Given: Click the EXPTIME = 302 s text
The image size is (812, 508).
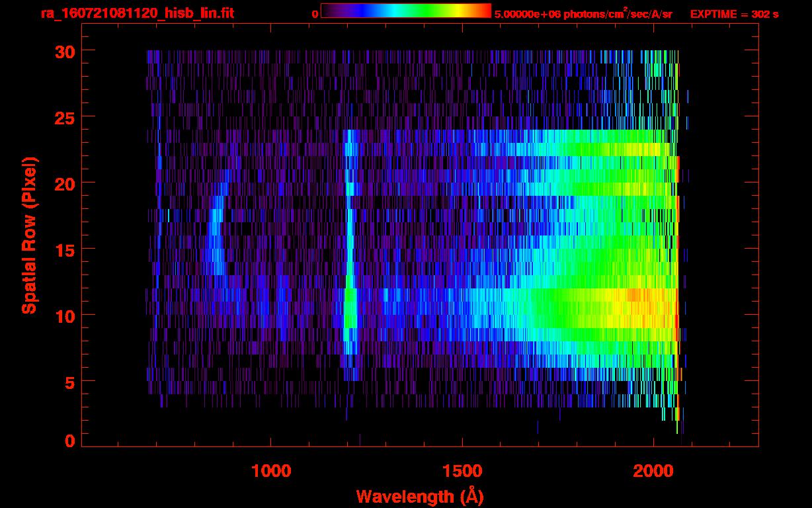Looking at the screenshot, I should pos(734,14).
